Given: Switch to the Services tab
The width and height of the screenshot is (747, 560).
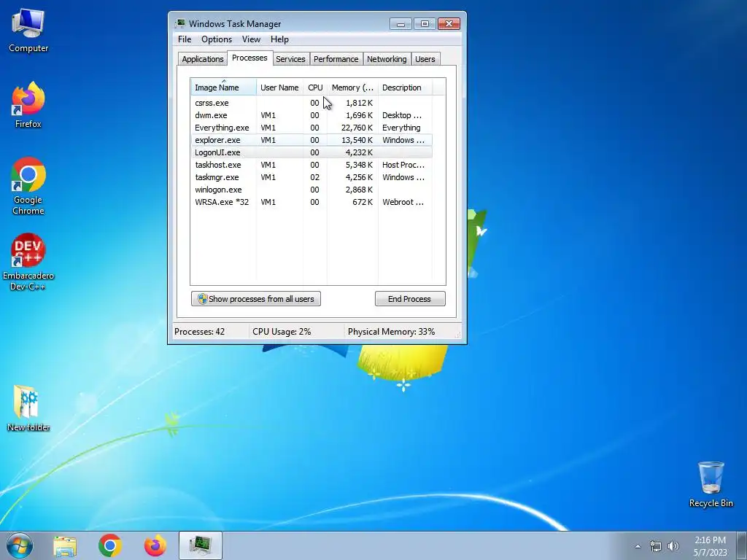Looking at the screenshot, I should 290,59.
